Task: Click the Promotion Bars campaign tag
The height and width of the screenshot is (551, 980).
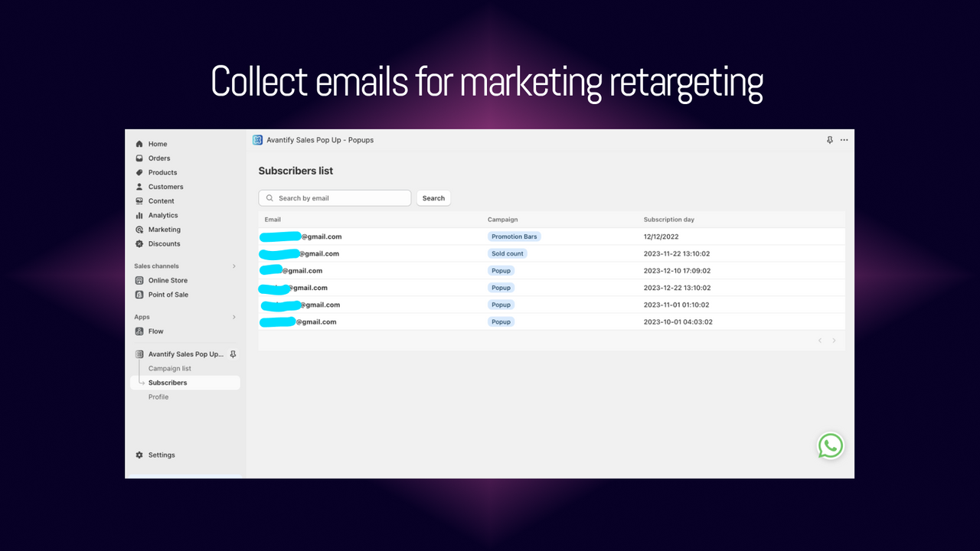Action: click(514, 236)
